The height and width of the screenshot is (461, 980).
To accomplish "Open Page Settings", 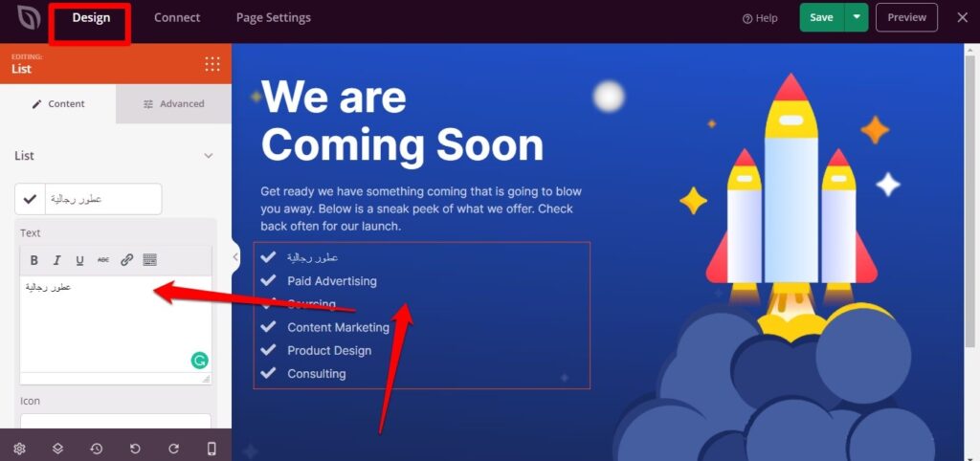I will pyautogui.click(x=273, y=17).
